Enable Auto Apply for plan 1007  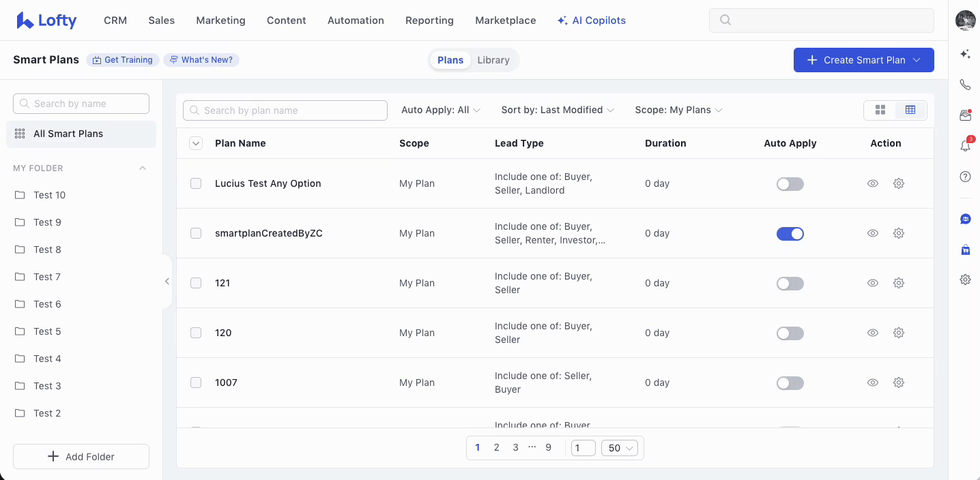point(790,383)
